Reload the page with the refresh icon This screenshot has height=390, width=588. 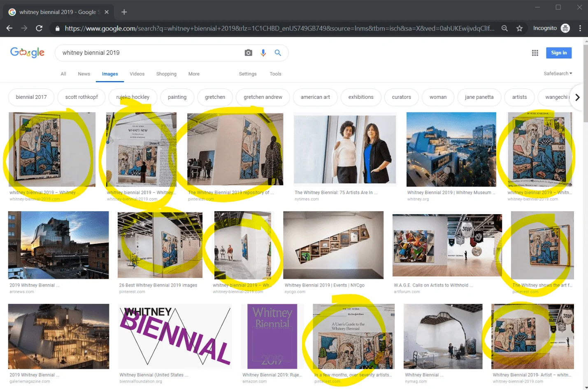pyautogui.click(x=39, y=28)
